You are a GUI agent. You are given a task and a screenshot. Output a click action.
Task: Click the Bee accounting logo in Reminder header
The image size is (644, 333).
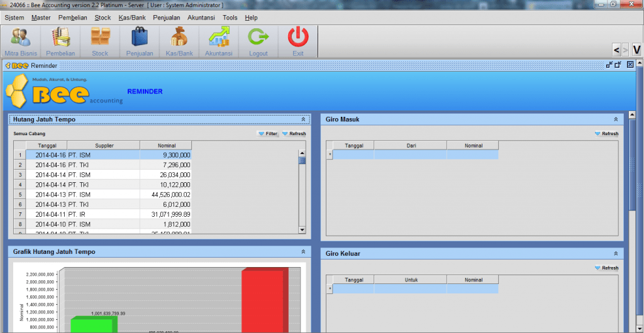point(64,91)
